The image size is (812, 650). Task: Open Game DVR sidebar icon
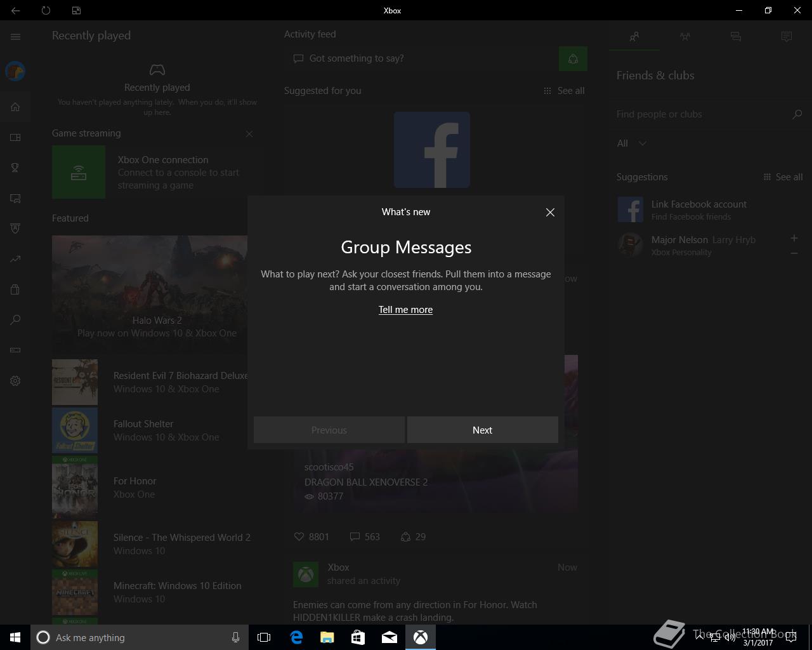tap(15, 198)
